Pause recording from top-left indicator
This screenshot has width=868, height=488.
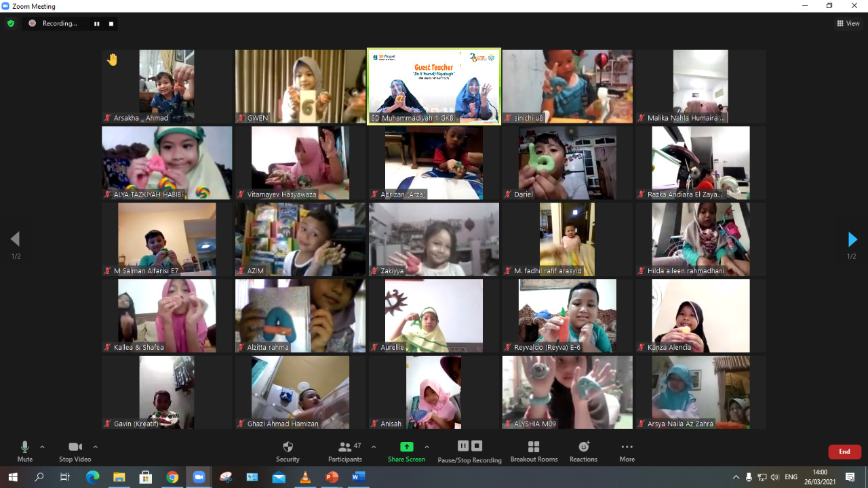point(96,23)
